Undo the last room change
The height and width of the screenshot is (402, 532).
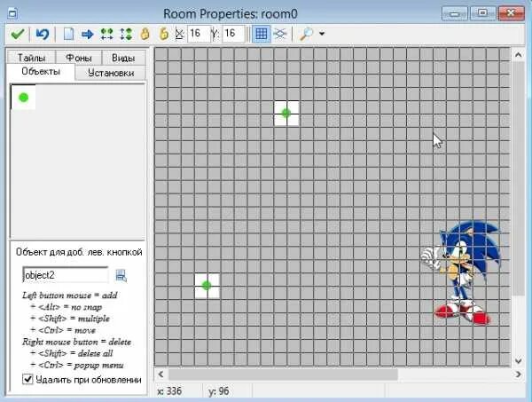point(43,34)
